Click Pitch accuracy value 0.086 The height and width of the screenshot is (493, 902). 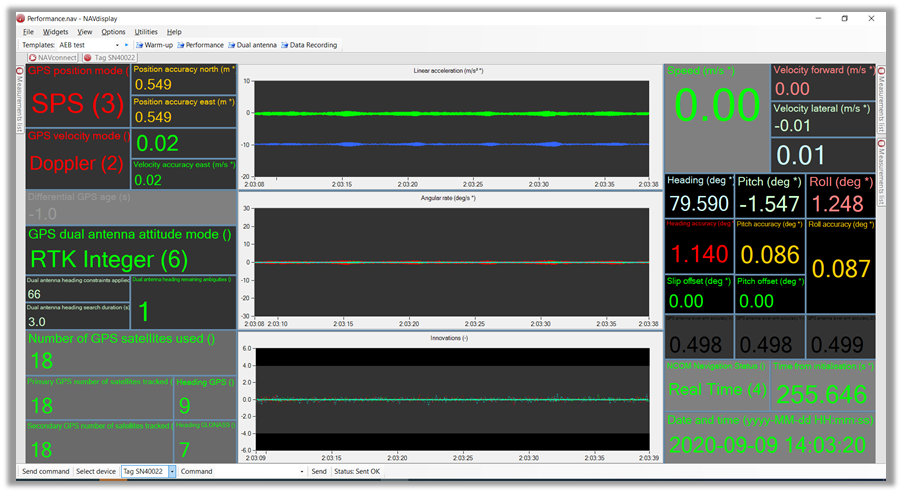[770, 254]
